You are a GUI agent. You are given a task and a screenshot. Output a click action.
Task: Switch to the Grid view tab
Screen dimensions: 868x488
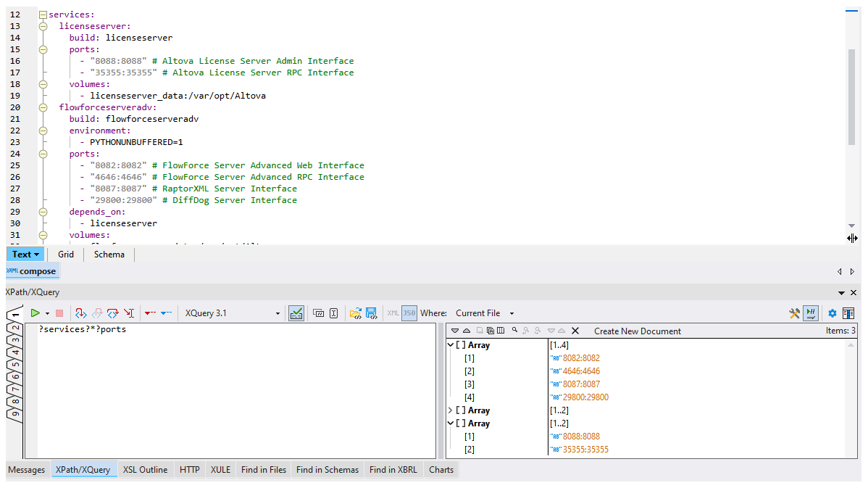[x=65, y=254]
